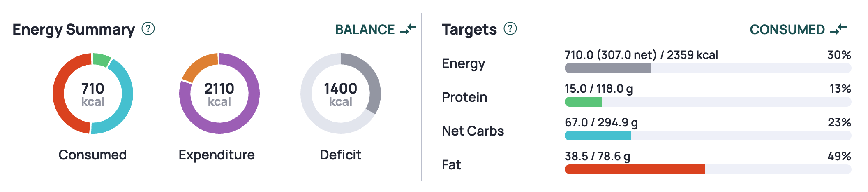Viewport: 868px width, 192px height.
Task: Click the red Fat progress bar
Action: (x=635, y=169)
